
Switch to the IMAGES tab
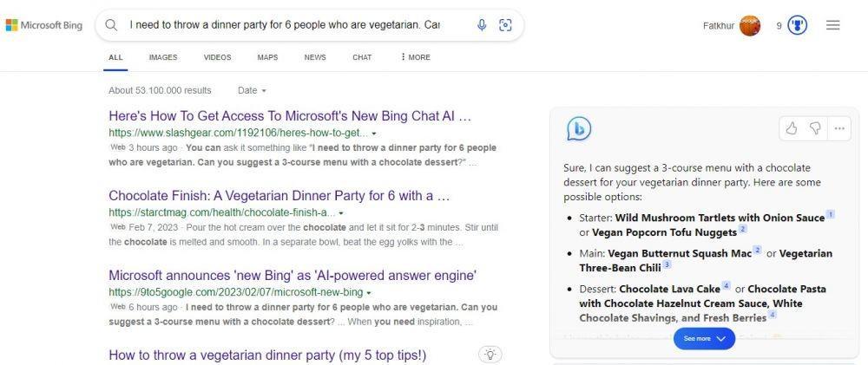163,57
